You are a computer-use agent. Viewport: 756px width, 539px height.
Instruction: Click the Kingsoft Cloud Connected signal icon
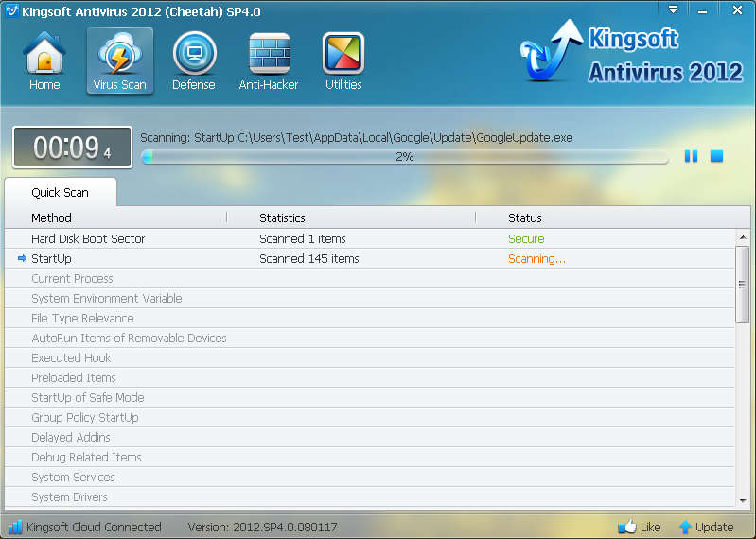click(15, 527)
